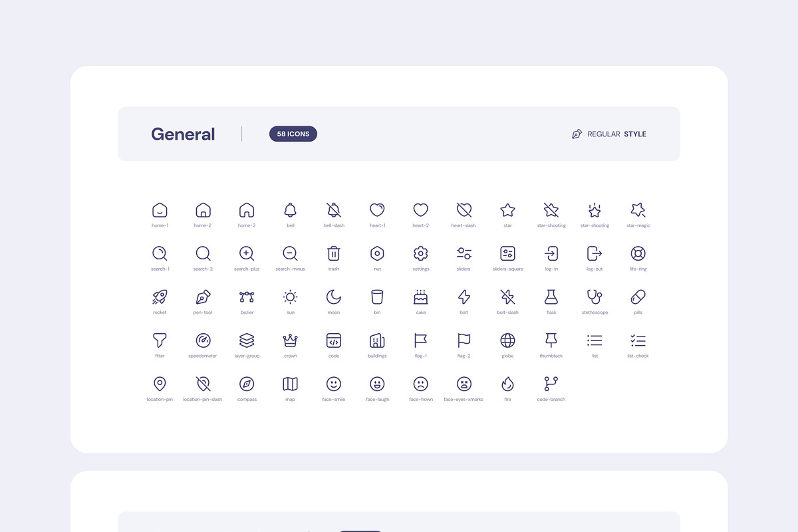
Task: Click the 58 ICONS badge
Action: [293, 134]
